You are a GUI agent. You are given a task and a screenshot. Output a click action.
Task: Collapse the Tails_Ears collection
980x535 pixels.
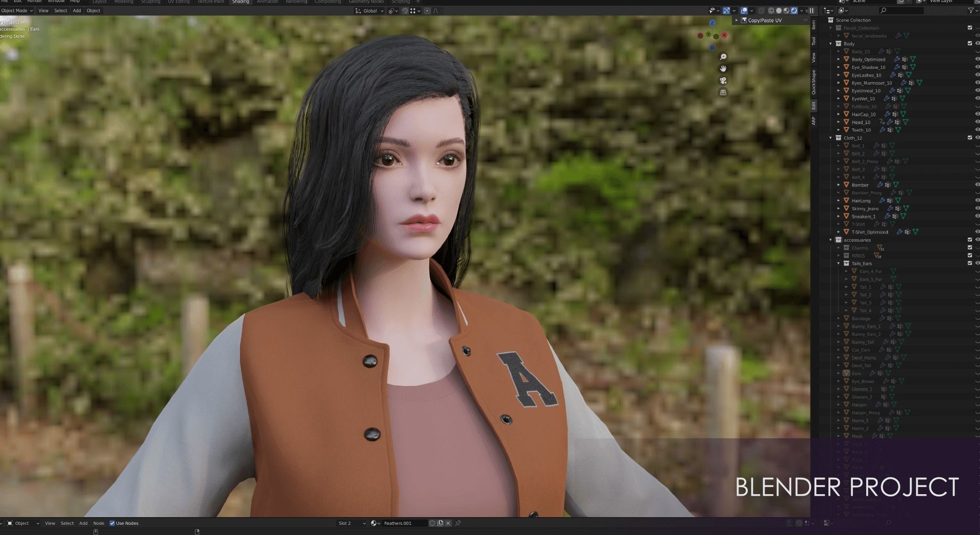point(839,264)
